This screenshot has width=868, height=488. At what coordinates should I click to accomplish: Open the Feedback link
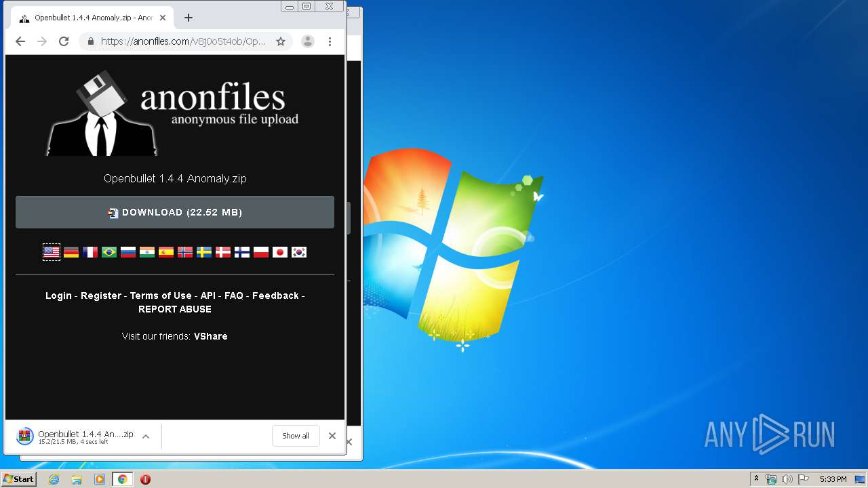[275, 296]
